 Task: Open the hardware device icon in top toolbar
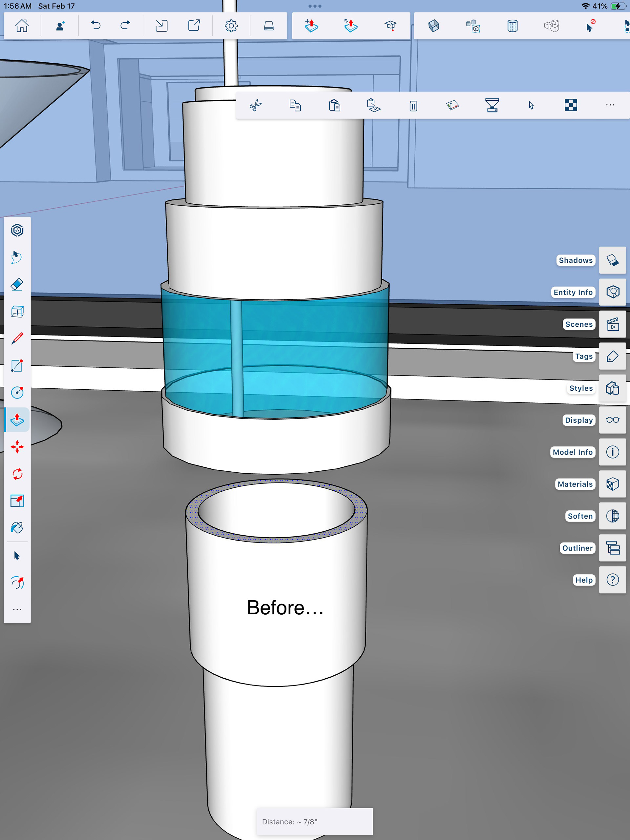[269, 26]
